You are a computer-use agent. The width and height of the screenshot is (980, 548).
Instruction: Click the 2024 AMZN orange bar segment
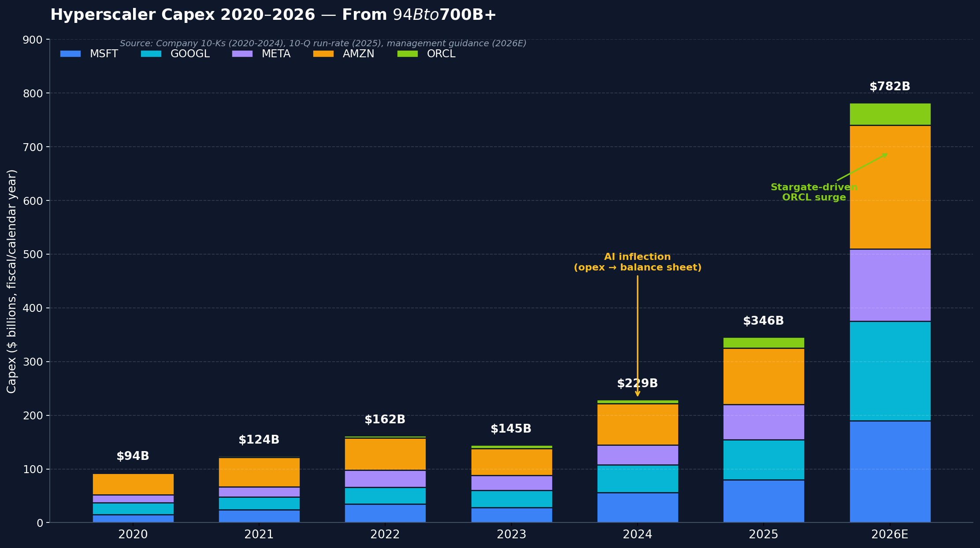[x=638, y=424]
